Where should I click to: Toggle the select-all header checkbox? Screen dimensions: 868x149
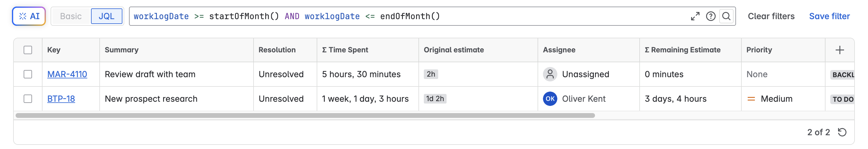28,50
